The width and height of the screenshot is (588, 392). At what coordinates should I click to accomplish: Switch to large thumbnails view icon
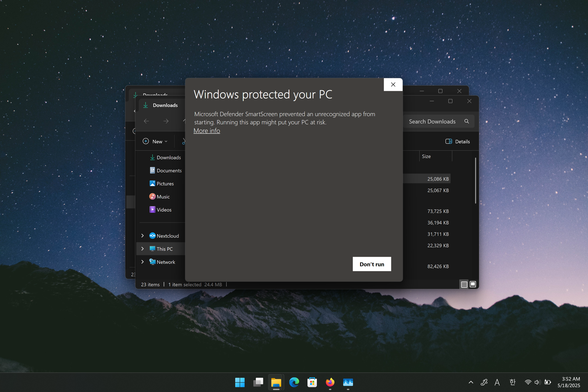473,284
